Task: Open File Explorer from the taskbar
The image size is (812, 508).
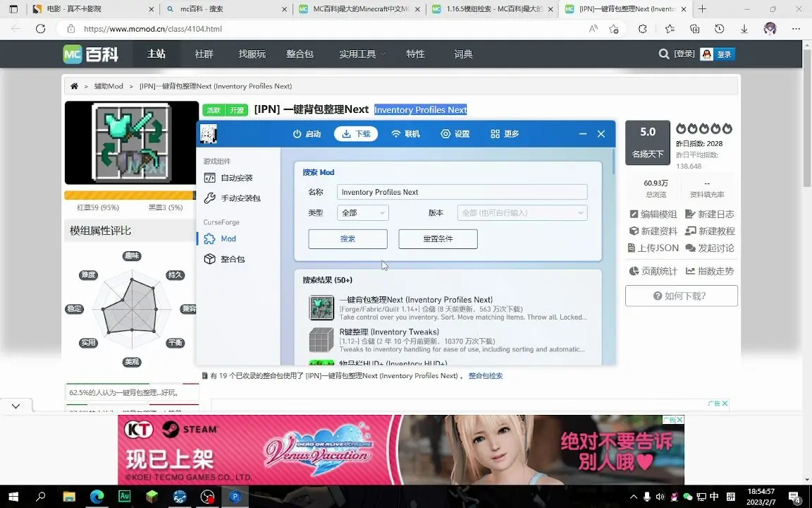Action: click(69, 497)
